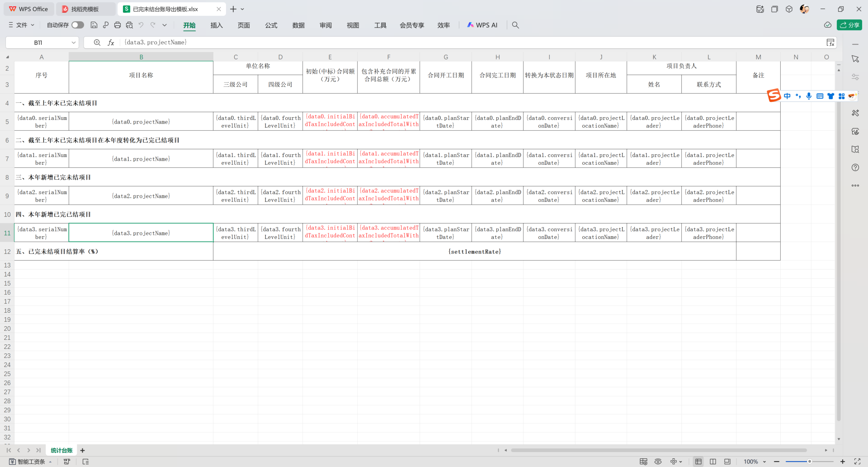Screen dimensions: 868x467
Task: Open the name box B11 dropdown
Action: (x=73, y=43)
